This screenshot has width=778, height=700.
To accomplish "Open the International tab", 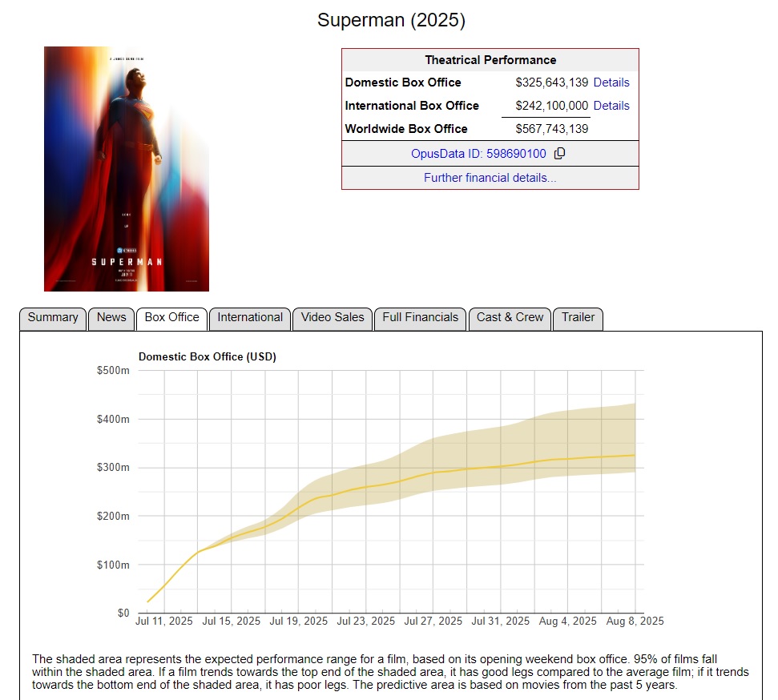I will pyautogui.click(x=250, y=317).
